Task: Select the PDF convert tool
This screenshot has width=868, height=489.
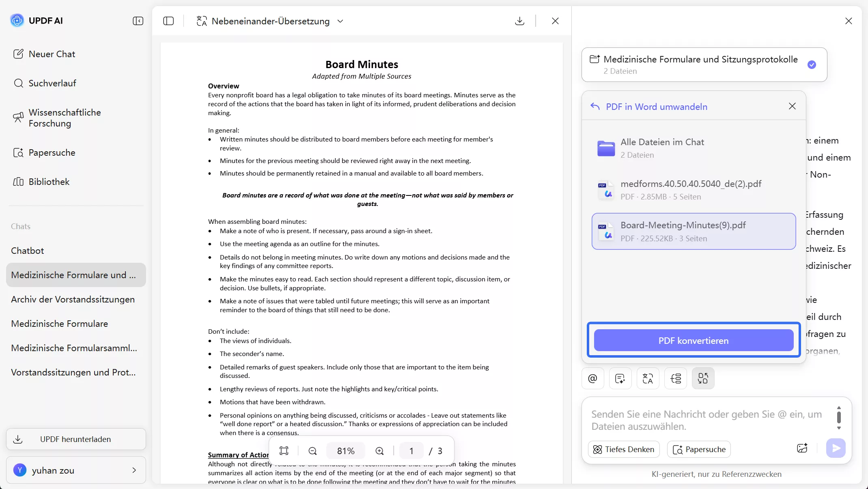Action: 703,378
